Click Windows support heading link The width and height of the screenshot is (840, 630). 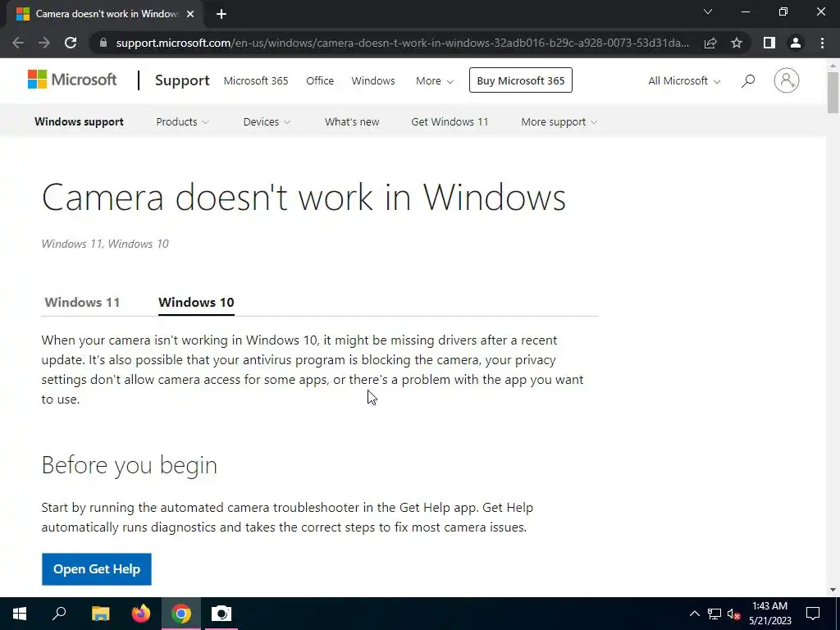(x=80, y=121)
